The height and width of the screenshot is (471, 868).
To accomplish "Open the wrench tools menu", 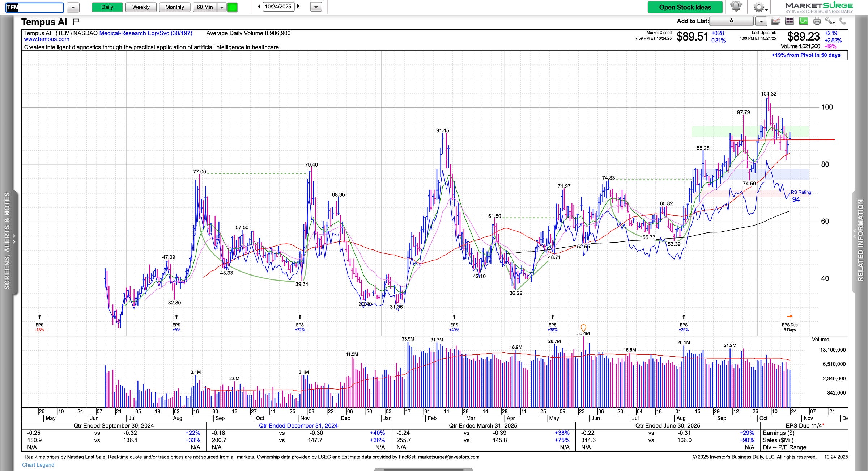I will tap(830, 21).
